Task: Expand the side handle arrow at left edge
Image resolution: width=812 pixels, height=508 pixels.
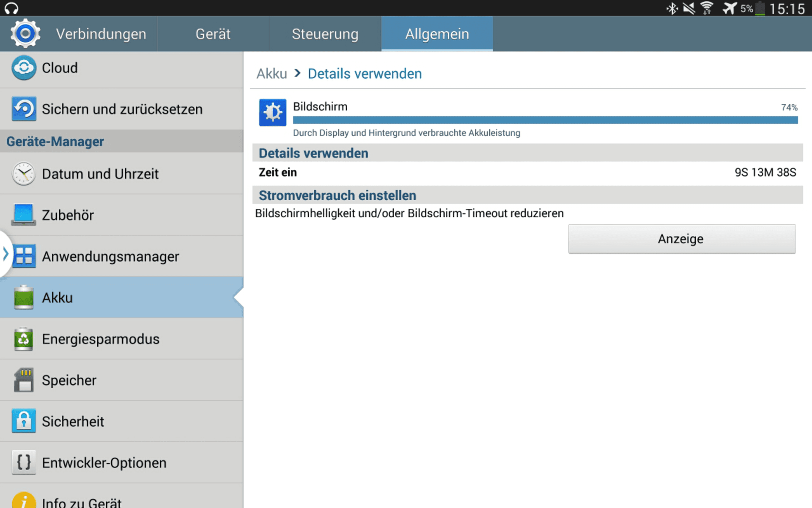Action: (5, 254)
